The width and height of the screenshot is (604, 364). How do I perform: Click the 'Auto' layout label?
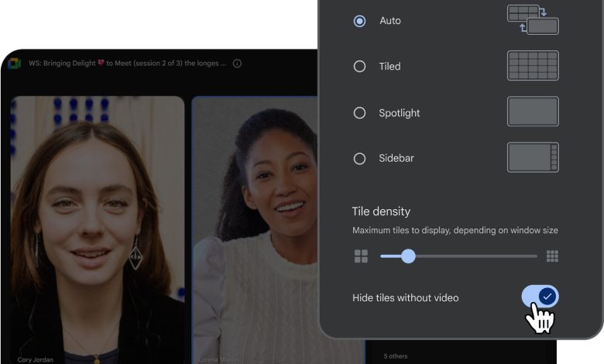390,21
